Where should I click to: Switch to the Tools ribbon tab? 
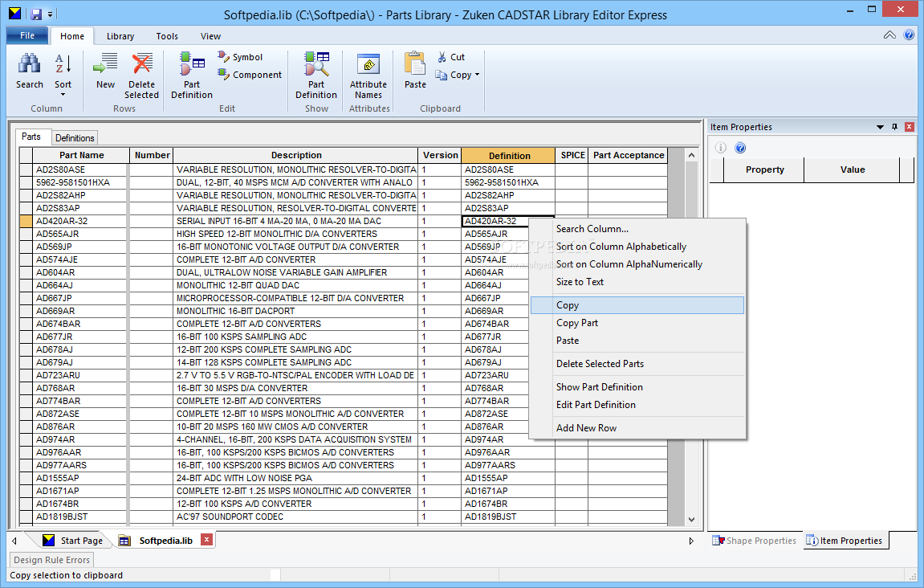(x=167, y=36)
